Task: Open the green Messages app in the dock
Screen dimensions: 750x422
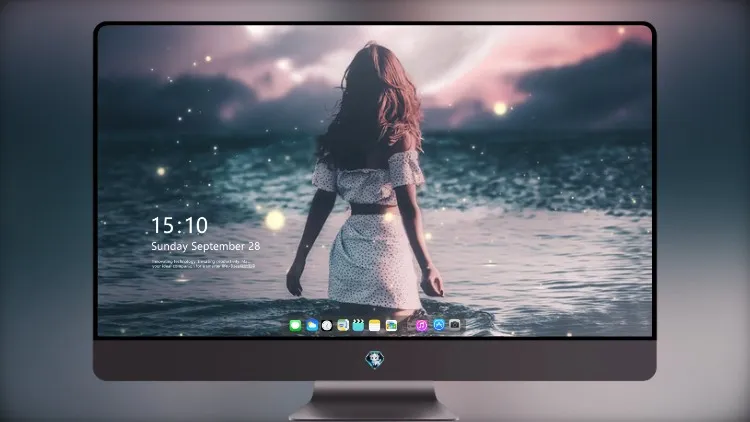Action: [296, 326]
